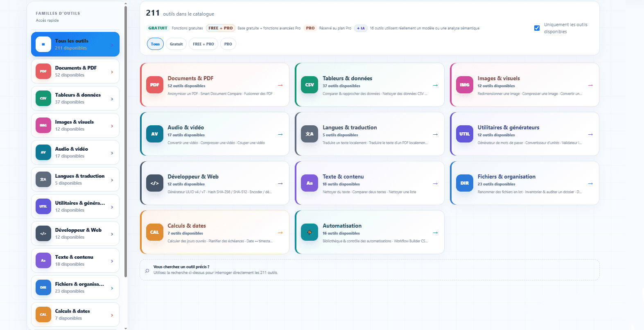644x330 pixels.
Task: Click the 'Utilitaires & générateurs' card title
Action: click(x=508, y=127)
